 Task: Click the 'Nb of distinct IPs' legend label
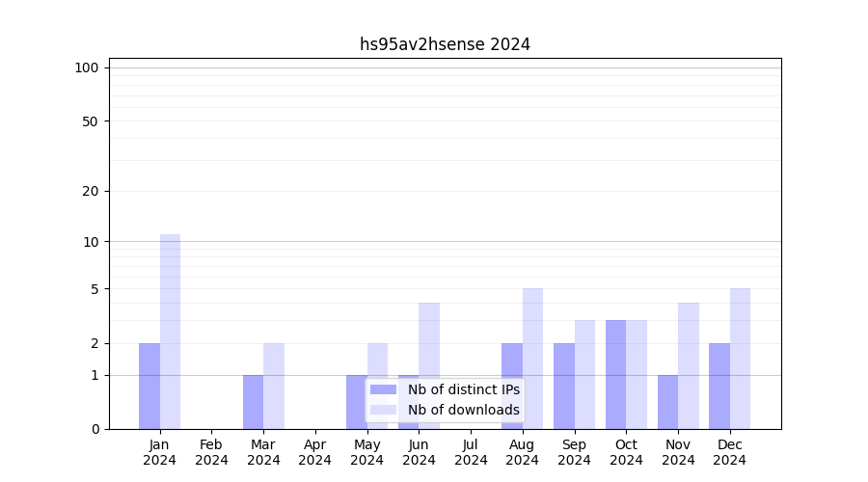point(463,389)
